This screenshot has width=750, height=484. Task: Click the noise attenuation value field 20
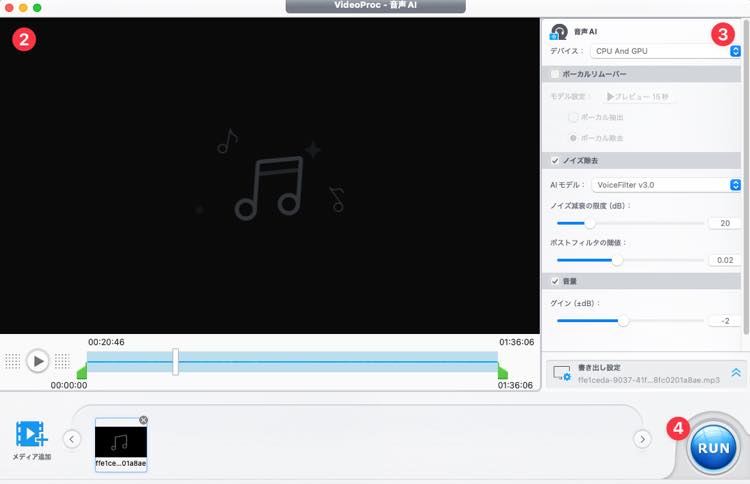click(x=724, y=223)
